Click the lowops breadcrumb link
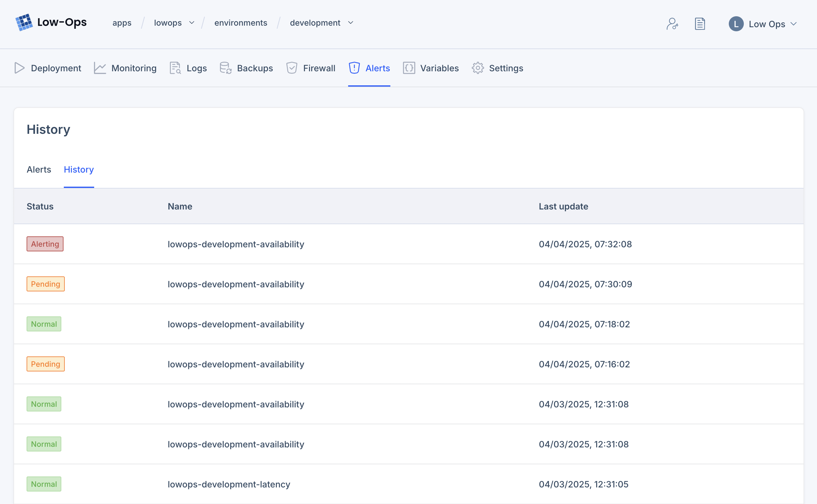The height and width of the screenshot is (504, 817). 168,23
